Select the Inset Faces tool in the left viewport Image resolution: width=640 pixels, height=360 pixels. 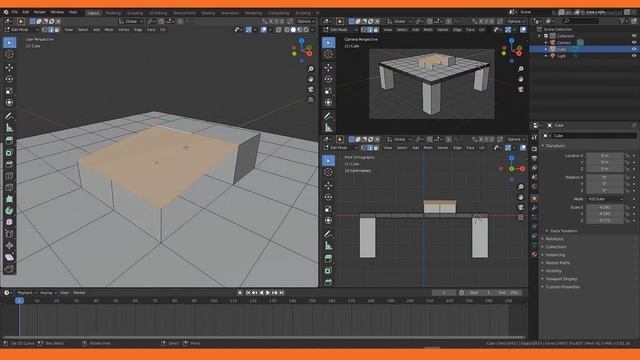point(9,153)
